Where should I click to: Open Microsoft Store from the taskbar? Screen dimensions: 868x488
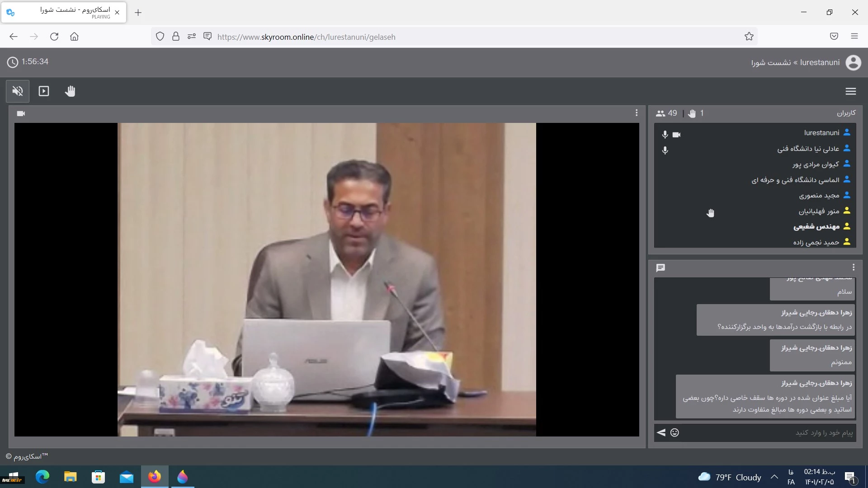pyautogui.click(x=98, y=477)
